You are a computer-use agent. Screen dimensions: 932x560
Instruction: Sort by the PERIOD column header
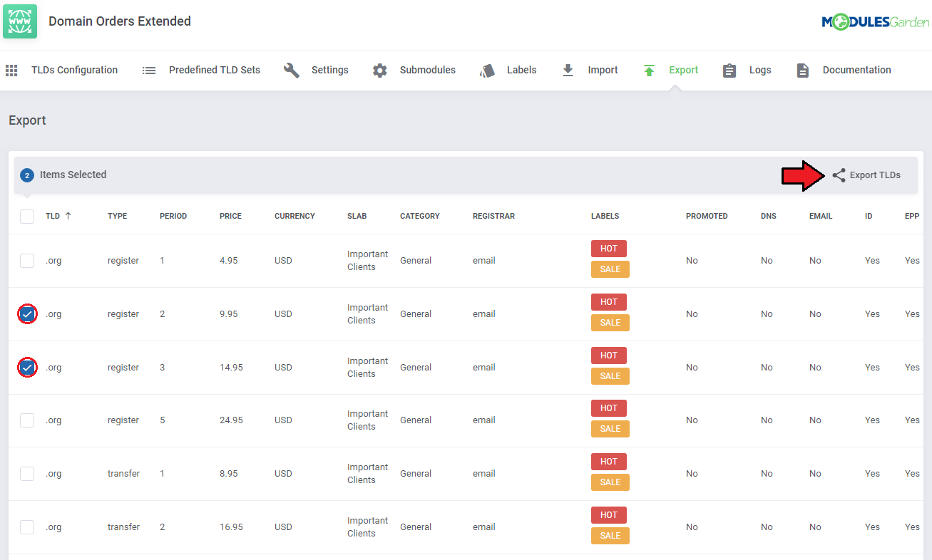click(x=173, y=216)
